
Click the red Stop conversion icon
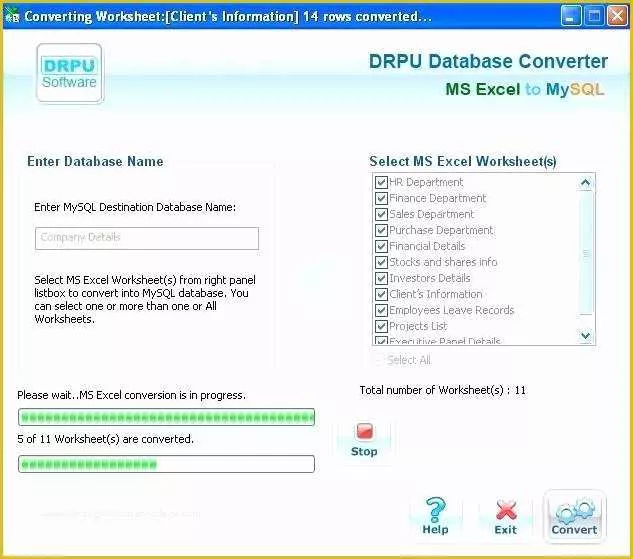365,431
